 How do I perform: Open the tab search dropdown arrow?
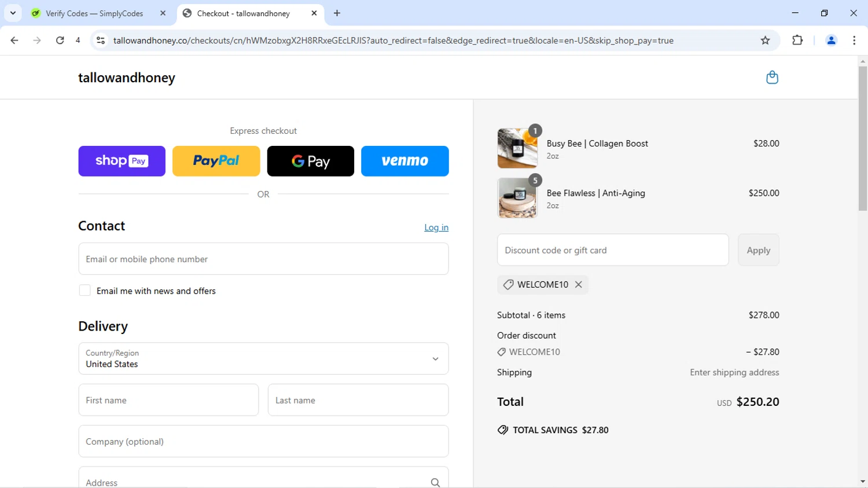(x=13, y=13)
